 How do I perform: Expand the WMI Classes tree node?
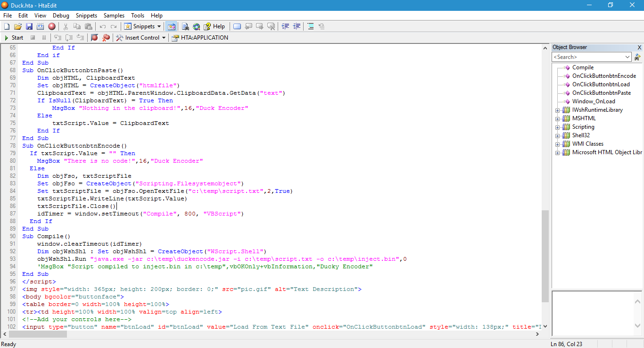pos(558,144)
